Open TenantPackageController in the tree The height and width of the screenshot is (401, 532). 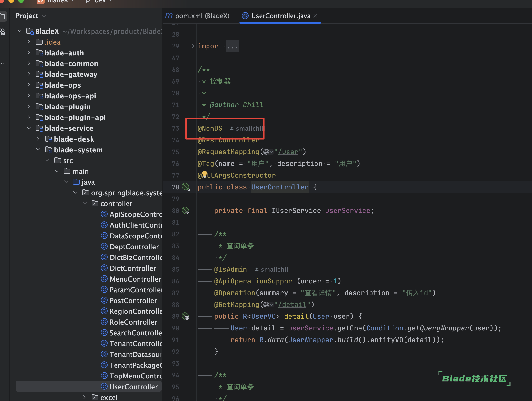coord(132,365)
